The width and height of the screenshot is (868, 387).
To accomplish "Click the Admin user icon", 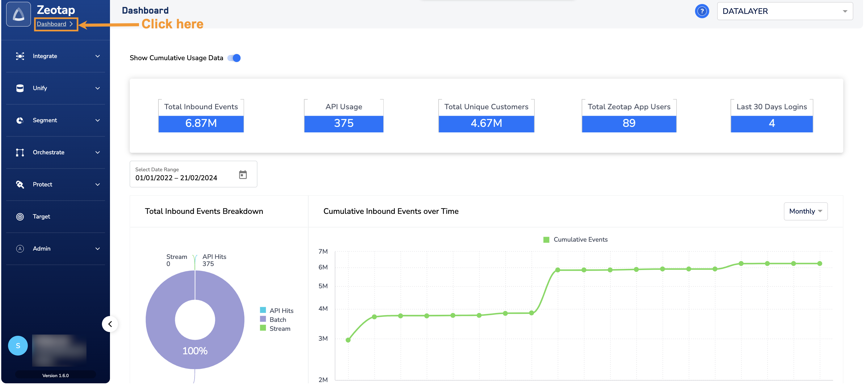I will pos(20,249).
